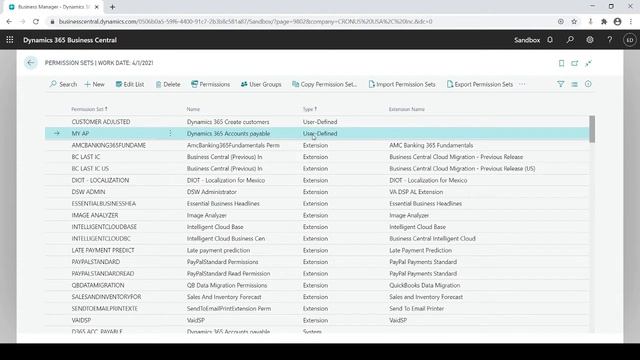This screenshot has height=360, width=640.
Task: Reload the browser page
Action: (36, 21)
